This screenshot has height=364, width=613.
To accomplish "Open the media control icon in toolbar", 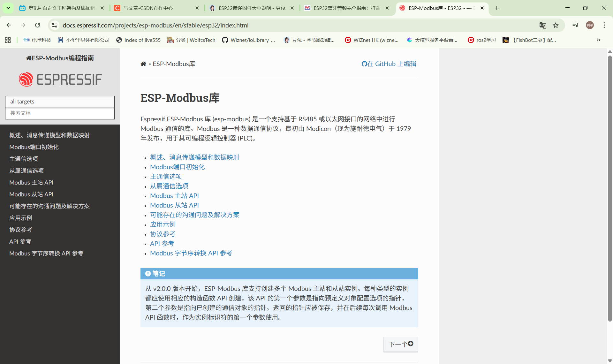I will pos(575,25).
